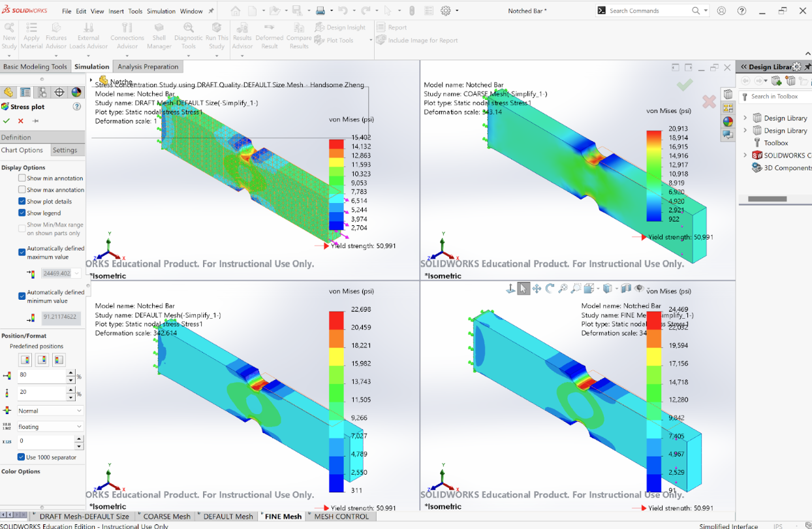The height and width of the screenshot is (529, 812).
Task: Select the Shell Manager tool
Action: 159,36
